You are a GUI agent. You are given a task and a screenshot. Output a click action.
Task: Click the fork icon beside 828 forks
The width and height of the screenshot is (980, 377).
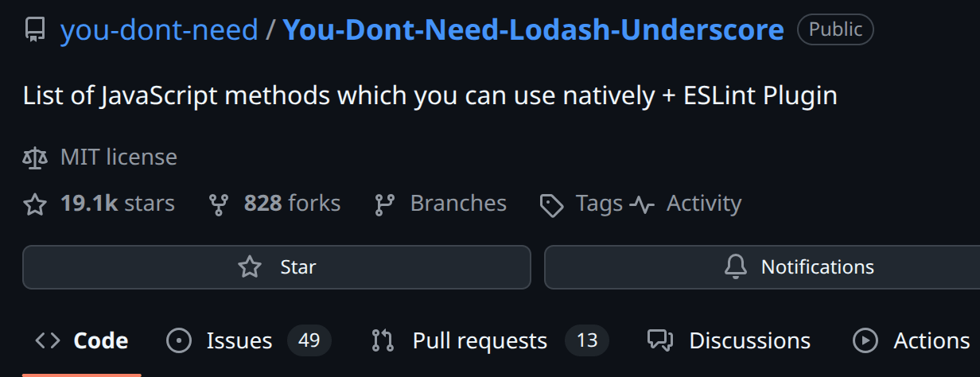(219, 205)
